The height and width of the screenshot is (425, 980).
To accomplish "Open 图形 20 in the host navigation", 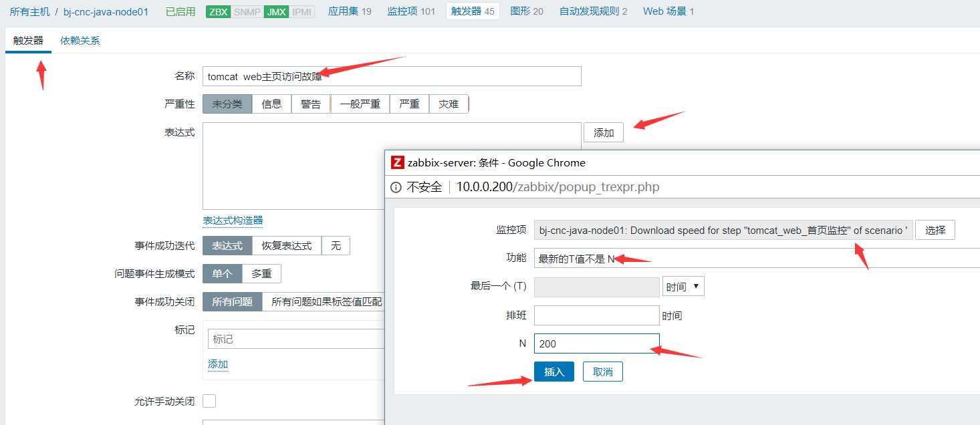I will (x=527, y=11).
